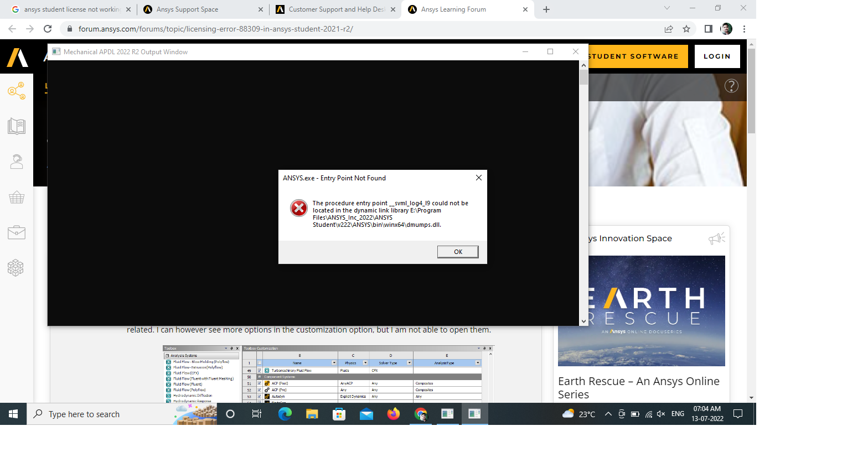The height and width of the screenshot is (457, 868).
Task: Switch to Chrome in the taskbar
Action: pos(421,414)
